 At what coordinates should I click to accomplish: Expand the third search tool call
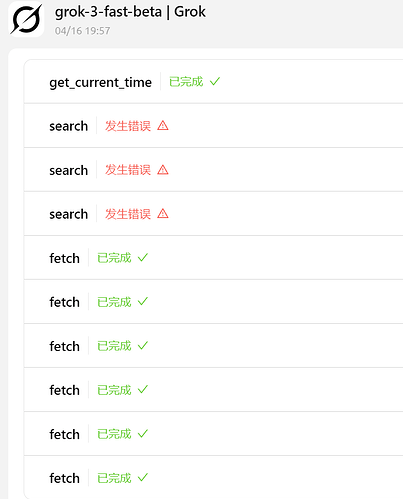tap(213, 214)
